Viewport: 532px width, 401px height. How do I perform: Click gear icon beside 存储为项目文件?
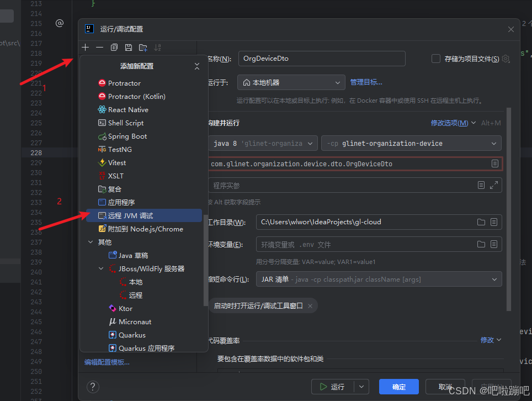point(506,59)
